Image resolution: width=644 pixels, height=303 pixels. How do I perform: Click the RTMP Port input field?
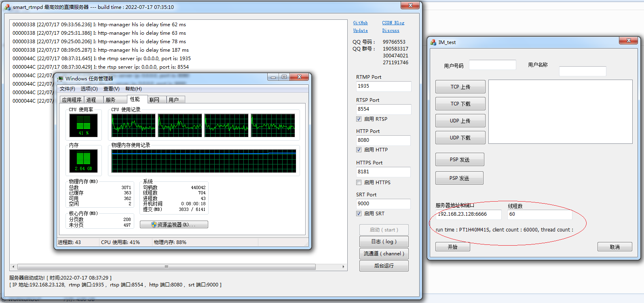(383, 86)
